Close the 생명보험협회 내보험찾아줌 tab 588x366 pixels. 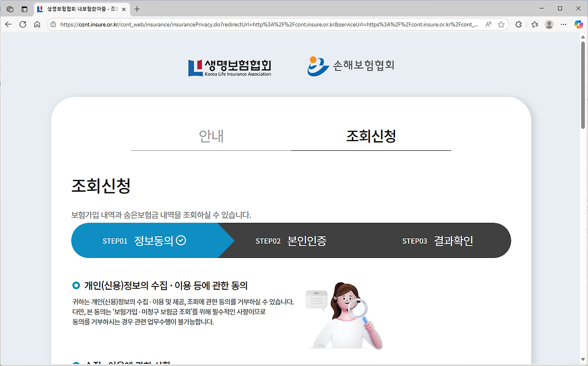124,9
